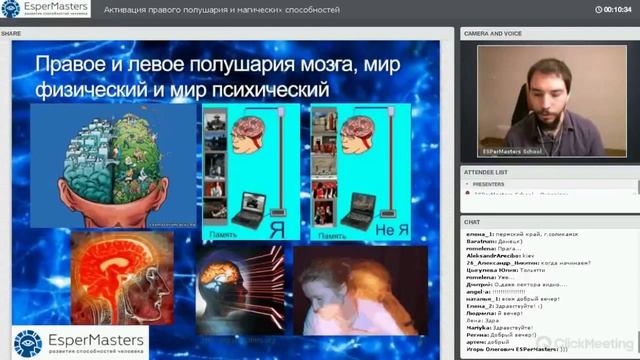
Task: Collapse the PRESENTERS group arrow
Action: (x=467, y=184)
